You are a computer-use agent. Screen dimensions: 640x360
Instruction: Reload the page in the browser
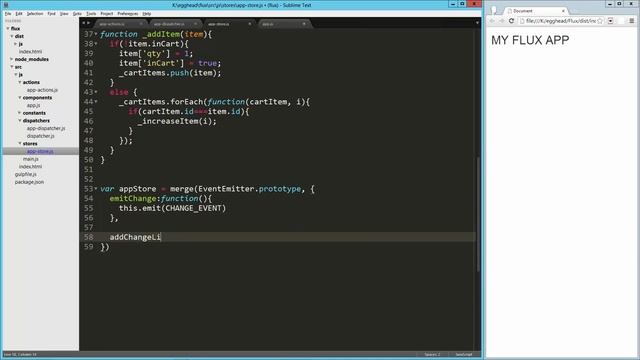click(511, 21)
